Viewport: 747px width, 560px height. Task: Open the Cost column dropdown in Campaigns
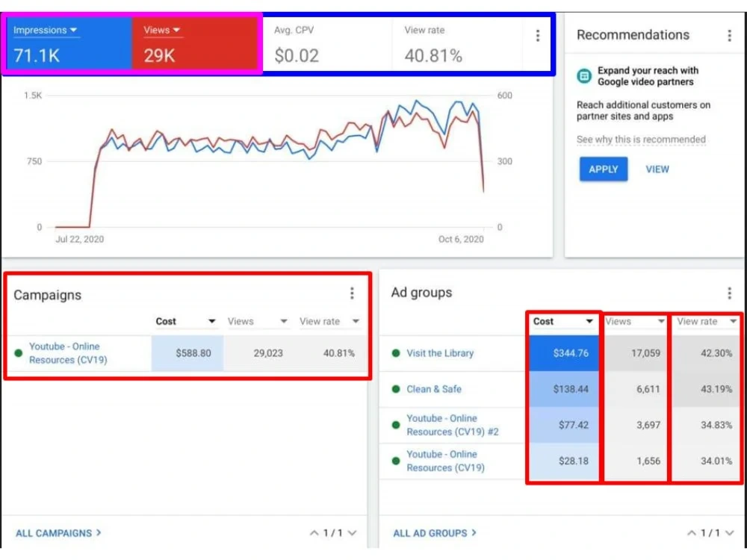point(211,321)
